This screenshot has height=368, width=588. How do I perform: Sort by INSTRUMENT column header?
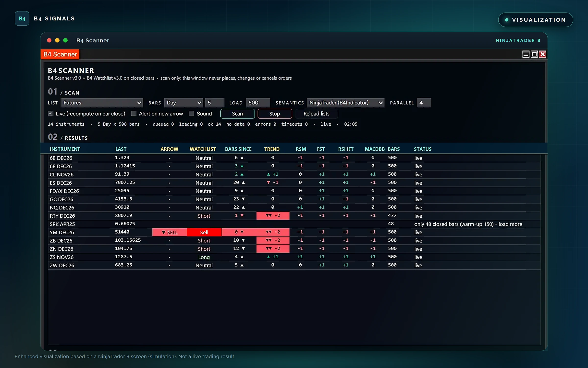pyautogui.click(x=65, y=149)
